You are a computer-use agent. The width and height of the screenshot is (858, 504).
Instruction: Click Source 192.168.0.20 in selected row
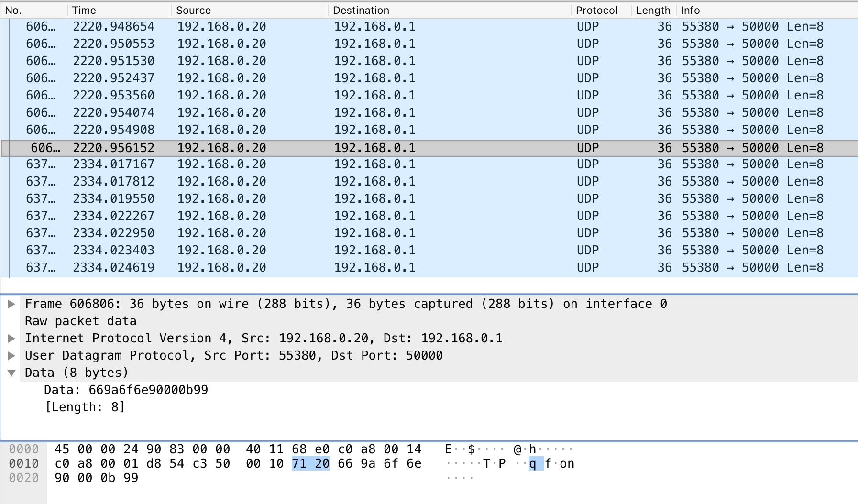click(x=222, y=148)
